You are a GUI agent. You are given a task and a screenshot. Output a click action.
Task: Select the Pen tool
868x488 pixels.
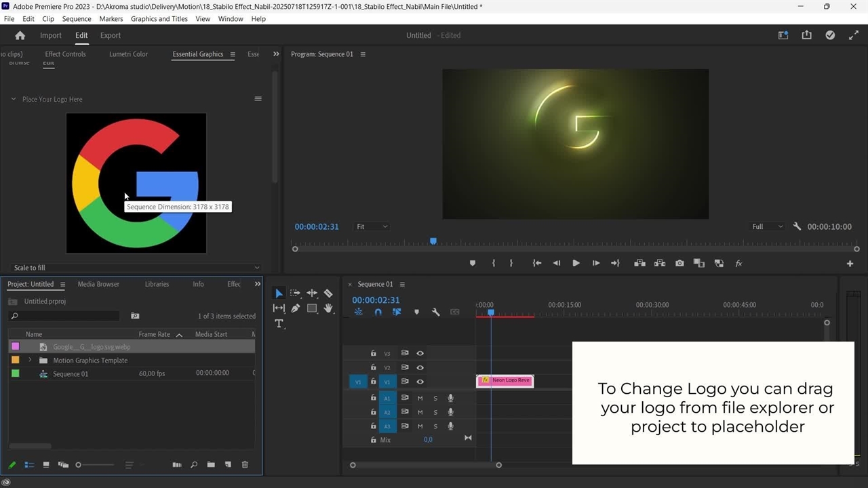pos(296,308)
